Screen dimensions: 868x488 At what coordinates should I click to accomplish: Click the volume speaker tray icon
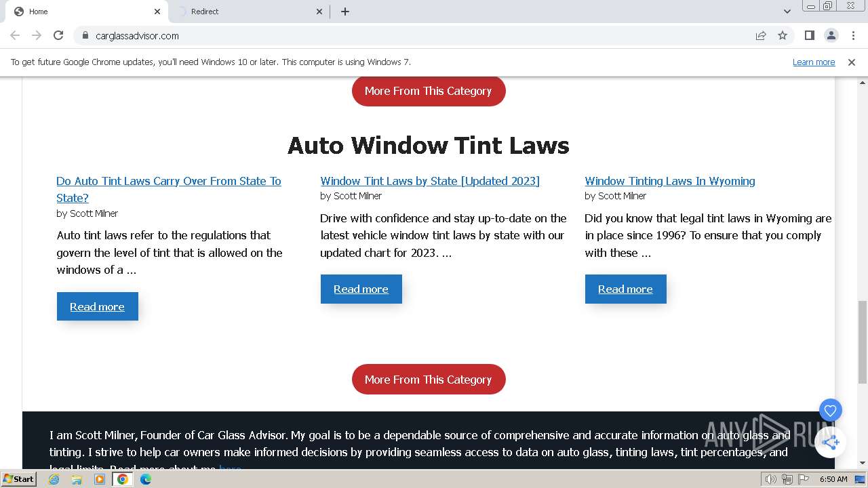coord(770,479)
